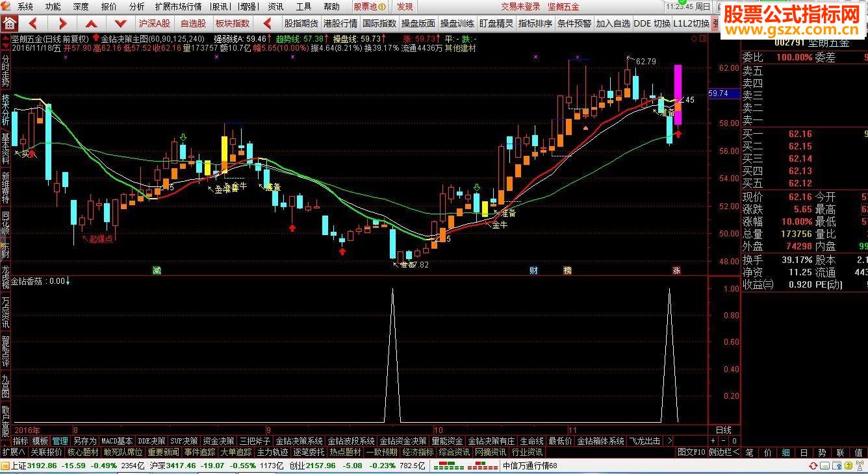Click the 核心题材 bottom tab
This screenshot has height=474, width=868.
pos(83,452)
